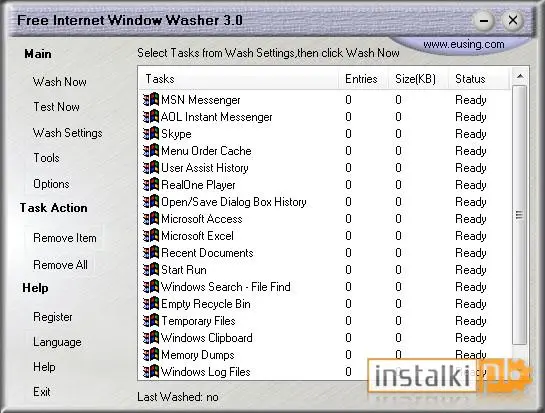Screen dimensions: 545x413
Task: Visit the www.eusing.com link
Action: pyautogui.click(x=464, y=44)
